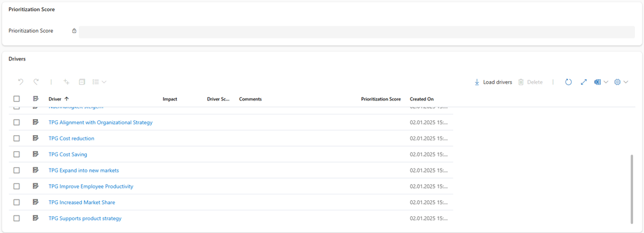Check the TPG Expand into new markets row

click(x=17, y=170)
